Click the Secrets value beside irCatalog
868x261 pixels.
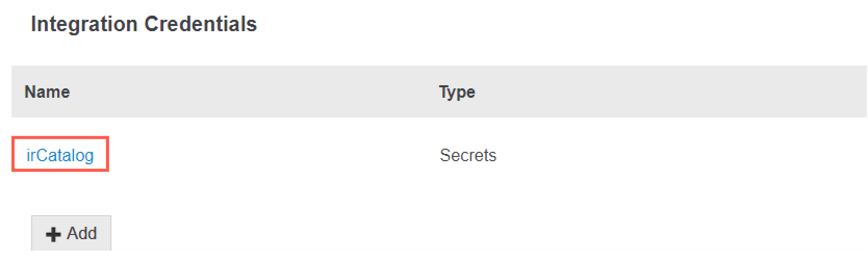pos(468,155)
